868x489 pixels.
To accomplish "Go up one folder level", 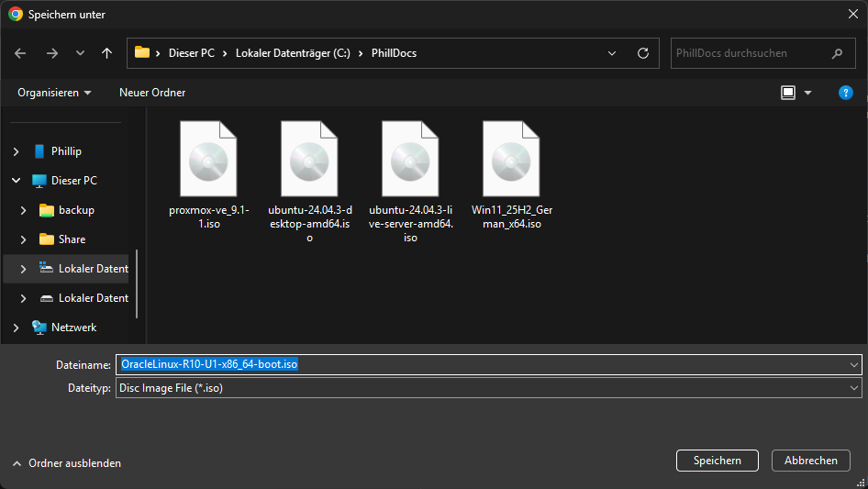I will [x=107, y=53].
